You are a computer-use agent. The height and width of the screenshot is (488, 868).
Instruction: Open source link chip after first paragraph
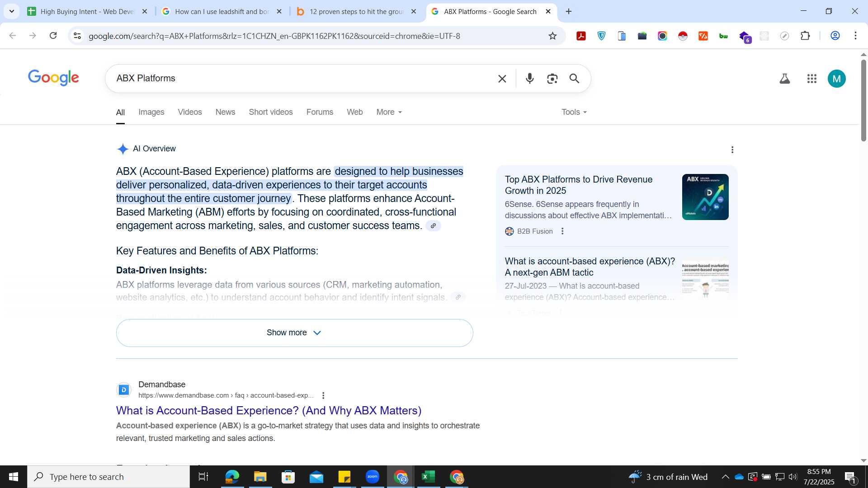[433, 225]
